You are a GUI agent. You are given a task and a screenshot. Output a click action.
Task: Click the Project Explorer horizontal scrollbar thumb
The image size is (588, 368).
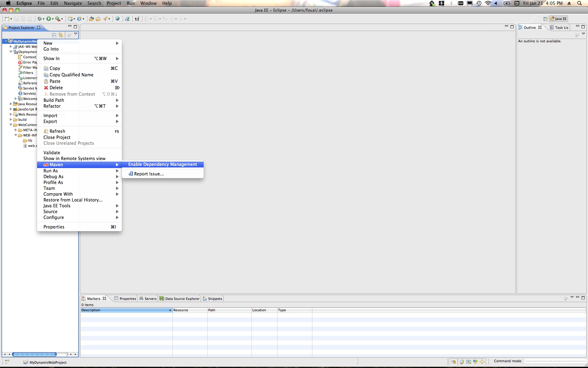pos(34,354)
